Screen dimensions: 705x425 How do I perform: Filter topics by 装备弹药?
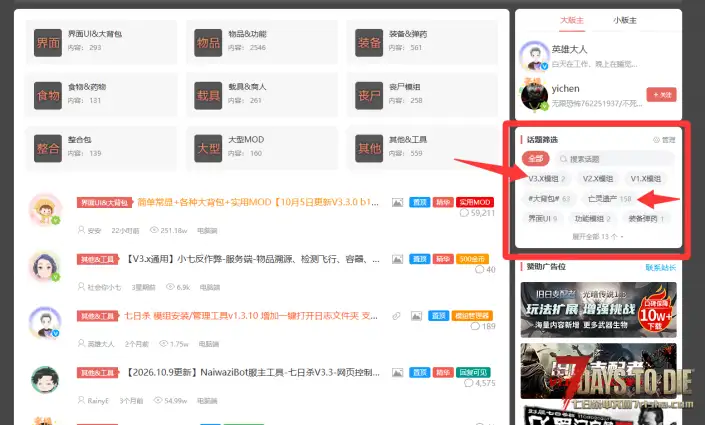[646, 219]
